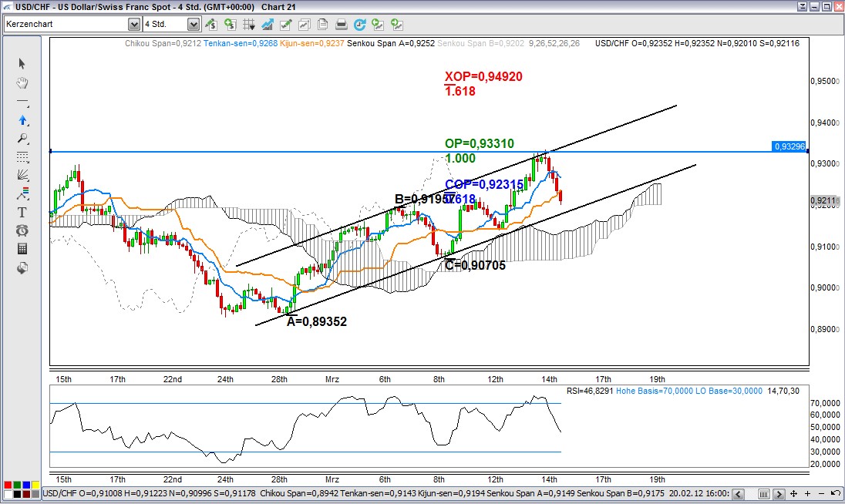This screenshot has height=504, width=845.
Task: Click the blue up-arrow marker tool
Action: pos(22,120)
